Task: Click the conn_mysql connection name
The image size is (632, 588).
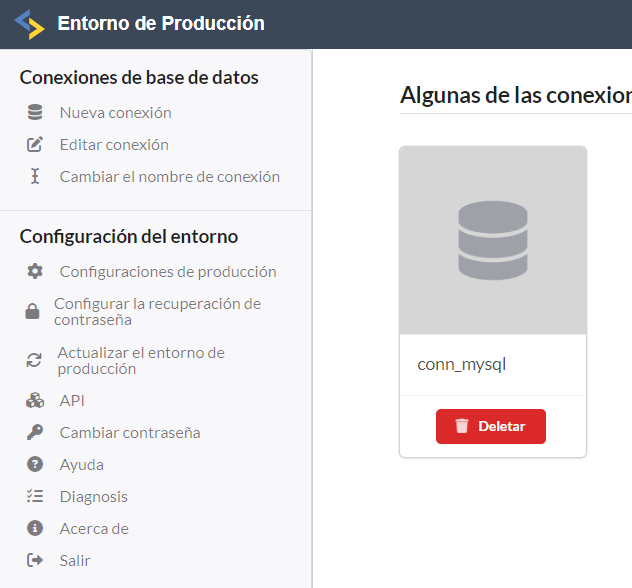Action: pyautogui.click(x=462, y=365)
